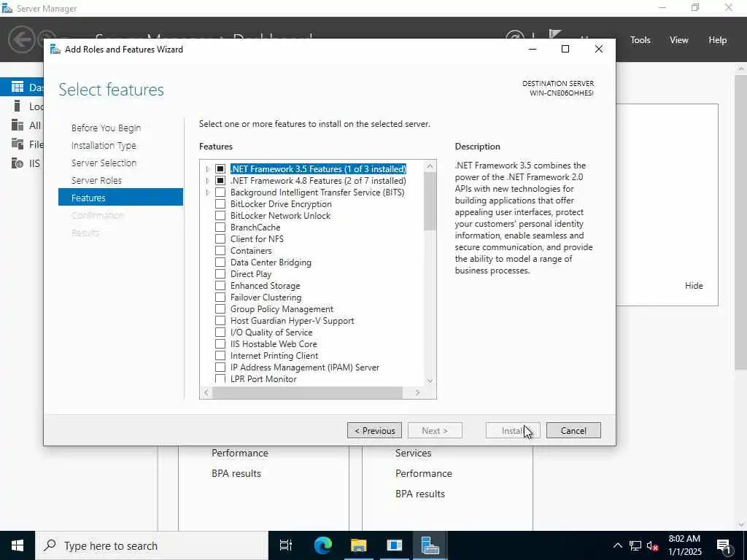Go to the Before You Begin step

point(107,128)
